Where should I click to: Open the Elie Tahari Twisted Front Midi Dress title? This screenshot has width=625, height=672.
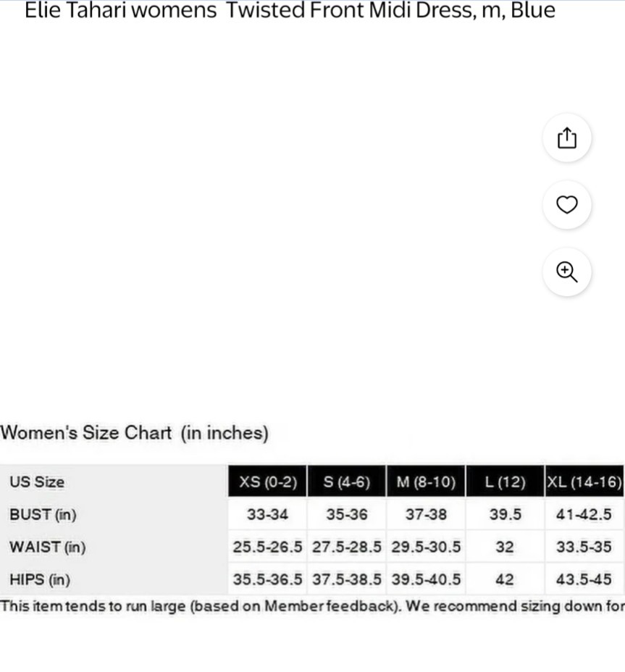coord(290,10)
